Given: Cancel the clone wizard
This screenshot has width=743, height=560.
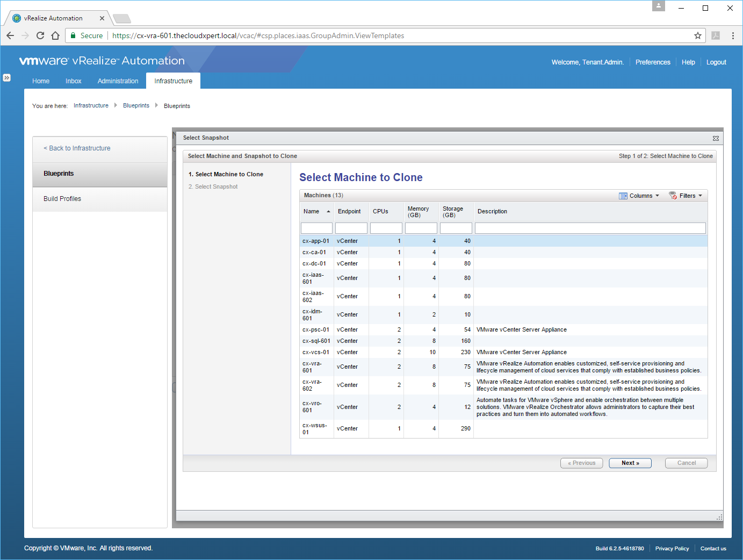Looking at the screenshot, I should (686, 463).
